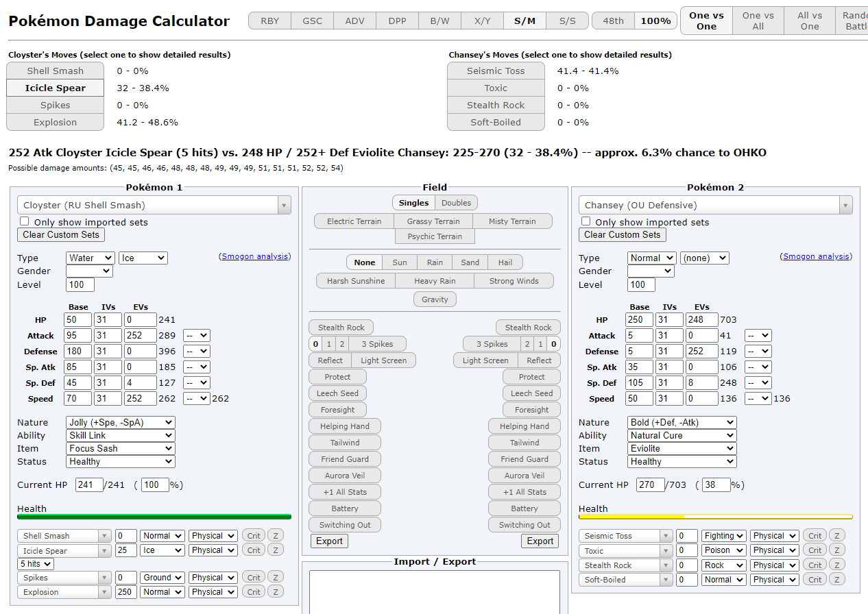Image resolution: width=868 pixels, height=614 pixels.
Task: Open Chansey's Smogon analysis link
Action: pos(817,256)
